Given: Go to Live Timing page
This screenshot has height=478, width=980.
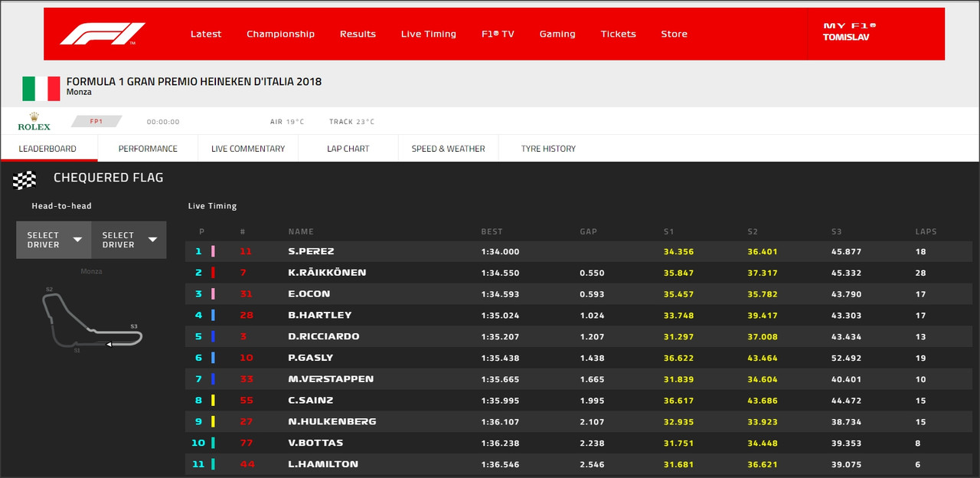Looking at the screenshot, I should (x=428, y=34).
